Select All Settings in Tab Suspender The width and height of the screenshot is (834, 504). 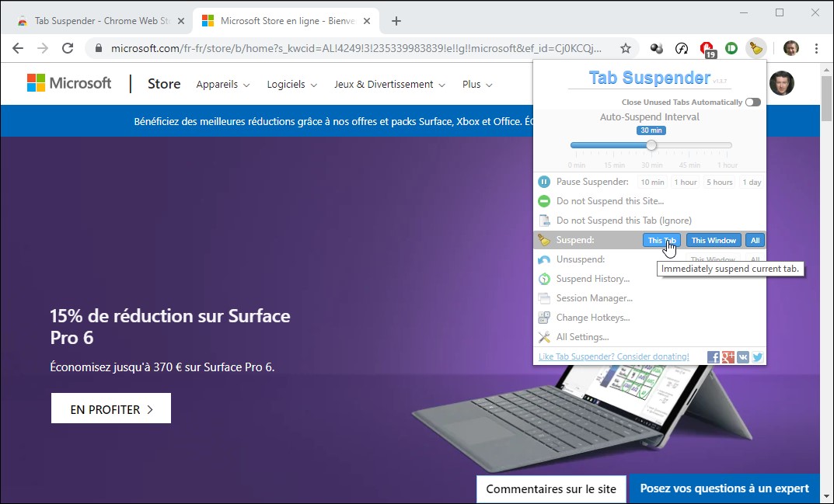pos(582,337)
